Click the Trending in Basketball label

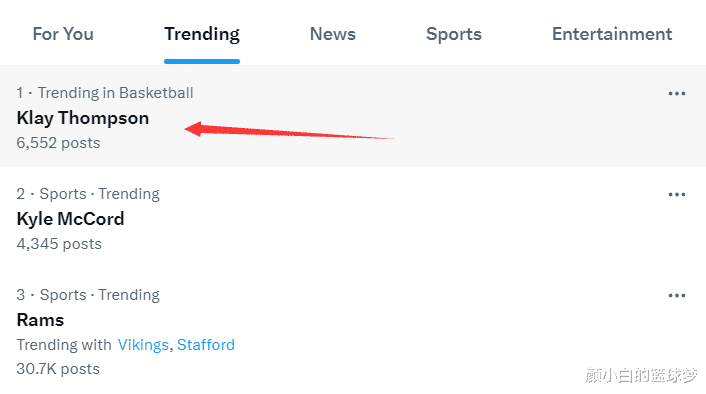(x=115, y=93)
